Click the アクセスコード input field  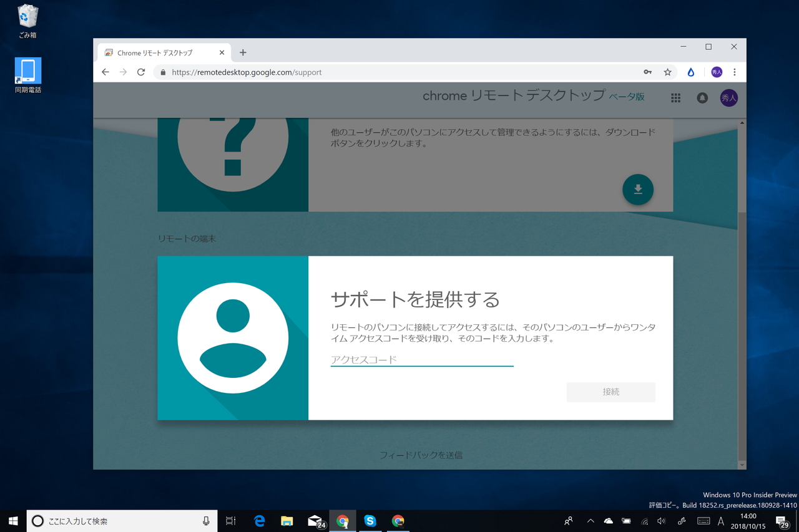[422, 360]
